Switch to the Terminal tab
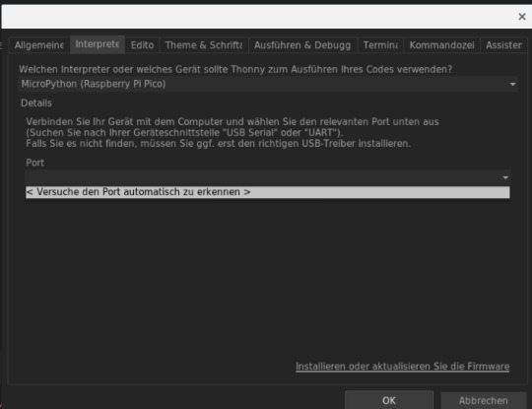The height and width of the screenshot is (409, 532). click(x=380, y=45)
